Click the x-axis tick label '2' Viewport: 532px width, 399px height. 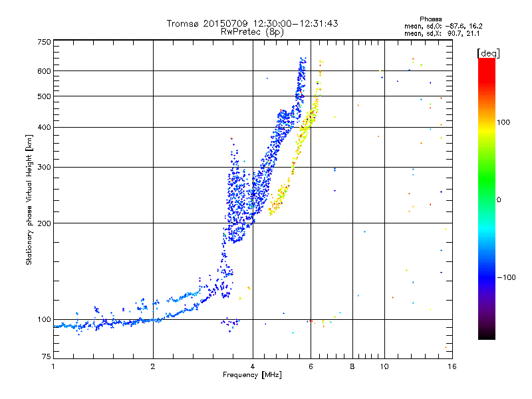tap(153, 366)
